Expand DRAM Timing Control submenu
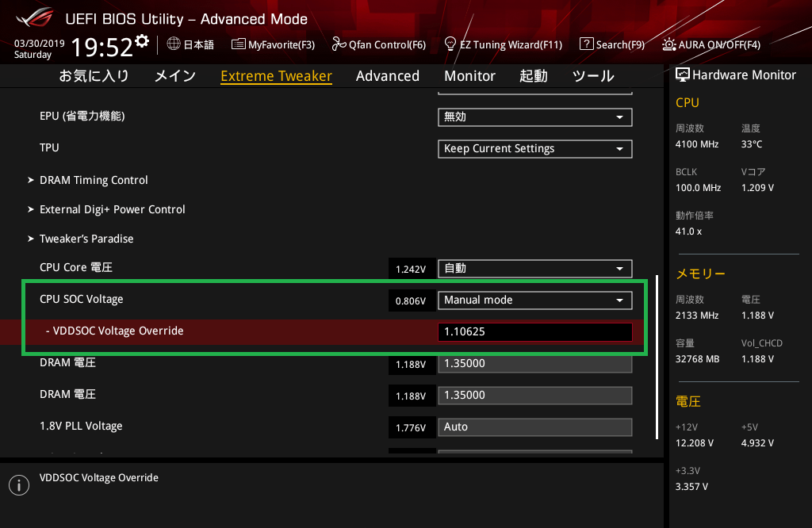The width and height of the screenshot is (812, 528). [x=94, y=180]
